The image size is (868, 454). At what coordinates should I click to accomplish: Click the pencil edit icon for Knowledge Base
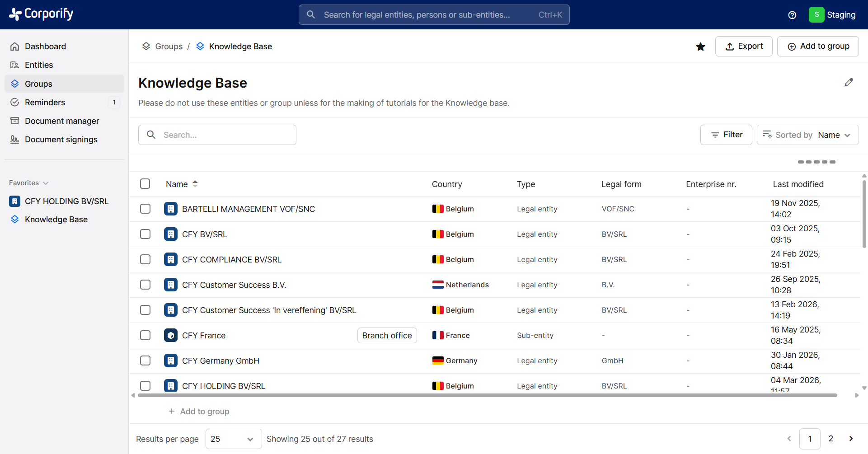click(x=849, y=82)
